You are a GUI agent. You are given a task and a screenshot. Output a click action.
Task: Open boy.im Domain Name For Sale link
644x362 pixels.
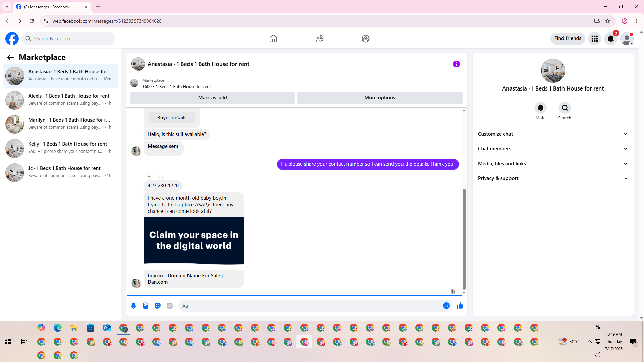pos(194,279)
